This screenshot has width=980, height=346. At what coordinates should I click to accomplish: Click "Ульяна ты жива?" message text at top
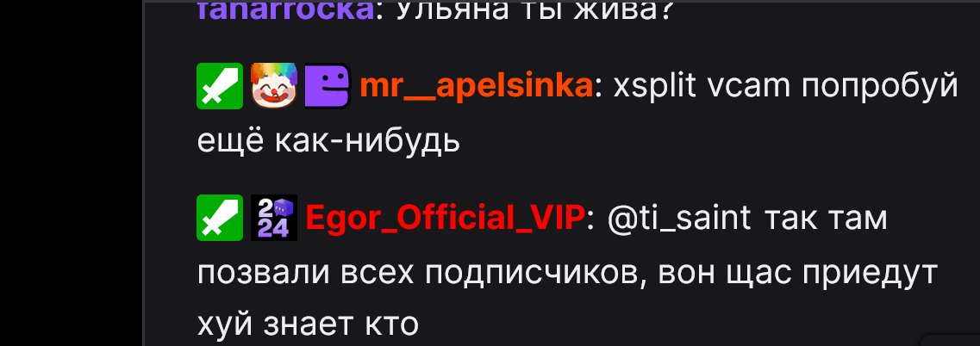pyautogui.click(x=533, y=11)
